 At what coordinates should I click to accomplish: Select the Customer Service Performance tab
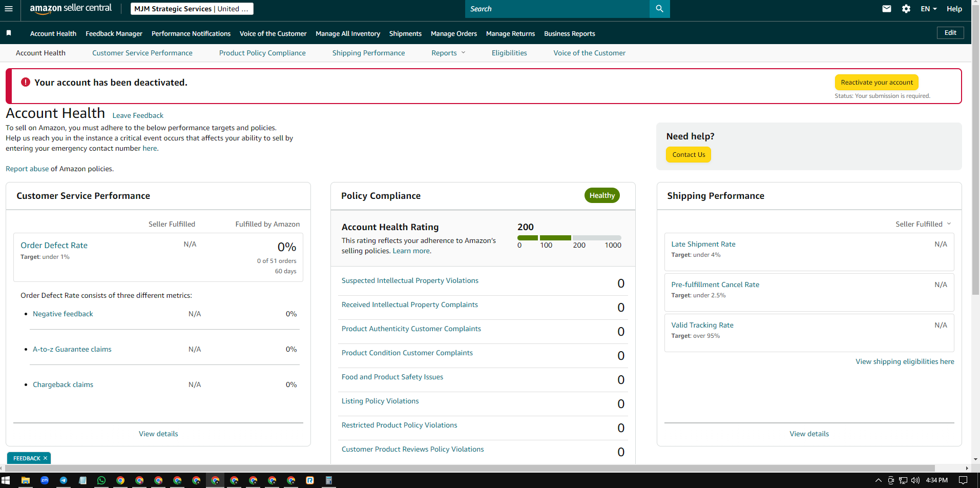[142, 53]
